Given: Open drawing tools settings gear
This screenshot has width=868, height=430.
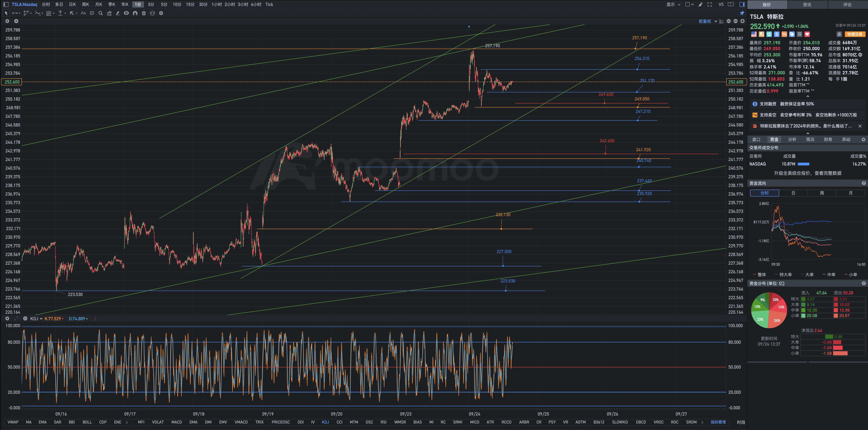Looking at the screenshot, I should [161, 13].
